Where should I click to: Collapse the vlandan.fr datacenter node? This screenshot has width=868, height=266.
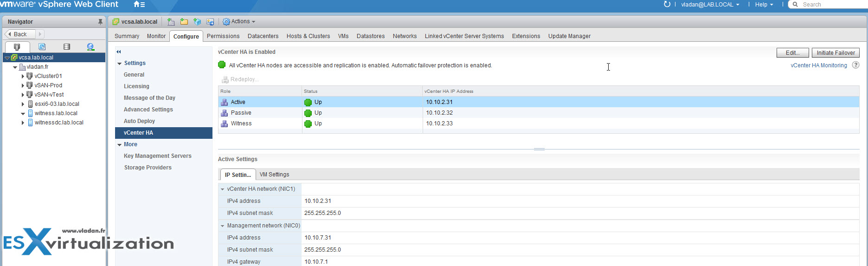pyautogui.click(x=15, y=67)
